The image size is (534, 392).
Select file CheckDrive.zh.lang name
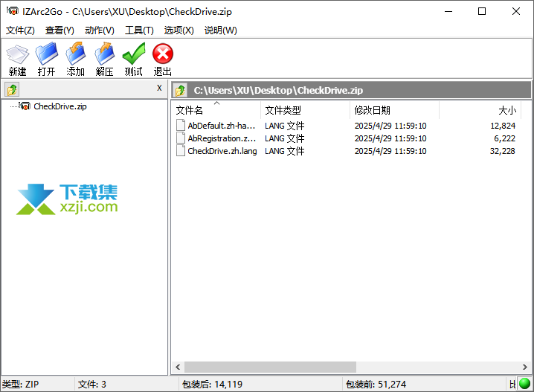(x=222, y=151)
